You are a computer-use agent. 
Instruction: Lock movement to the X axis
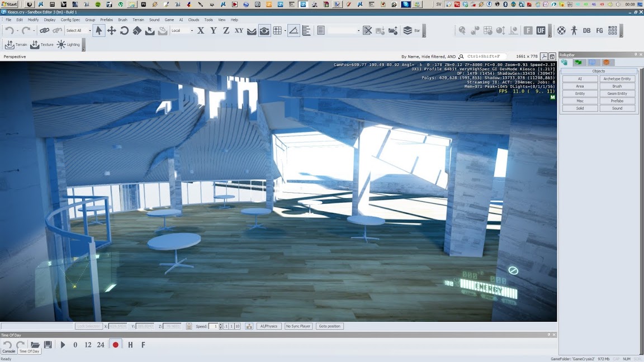(201, 31)
